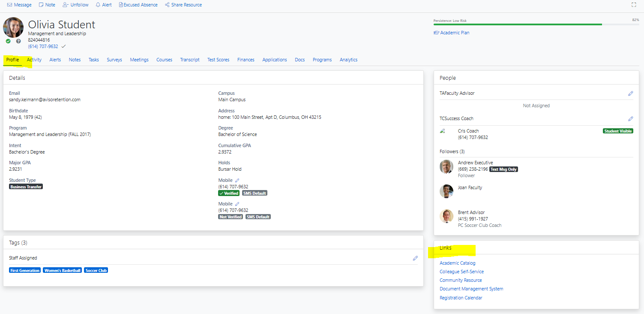
Task: Click the Persistence Low Risk progress bar
Action: point(536,24)
